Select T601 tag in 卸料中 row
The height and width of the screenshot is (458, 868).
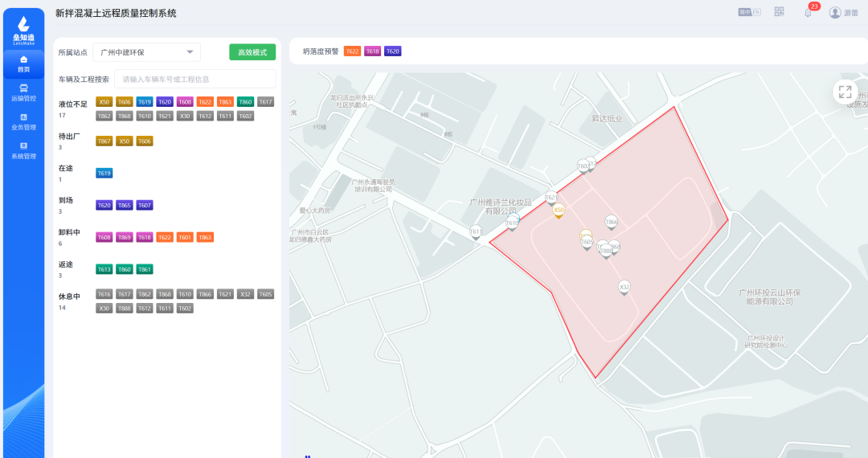point(185,237)
